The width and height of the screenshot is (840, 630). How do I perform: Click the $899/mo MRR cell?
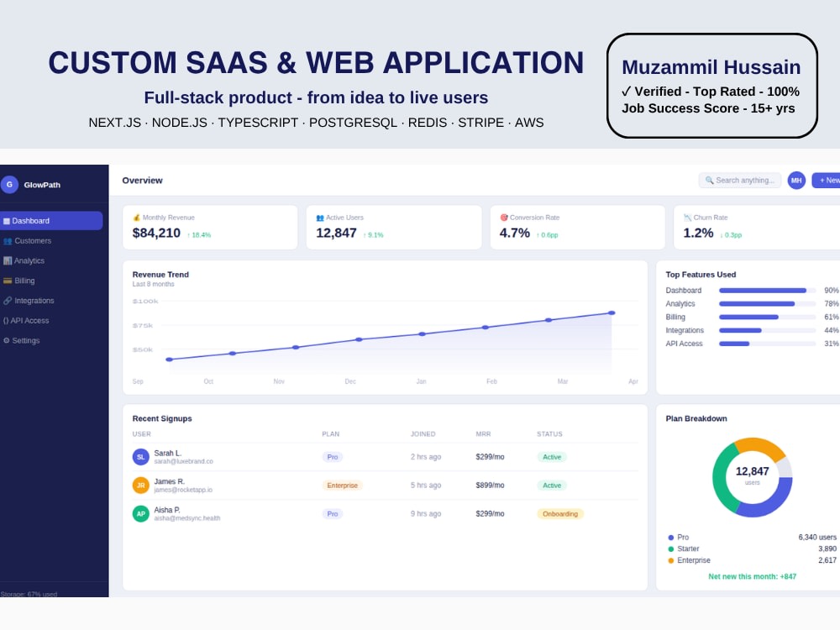[490, 486]
